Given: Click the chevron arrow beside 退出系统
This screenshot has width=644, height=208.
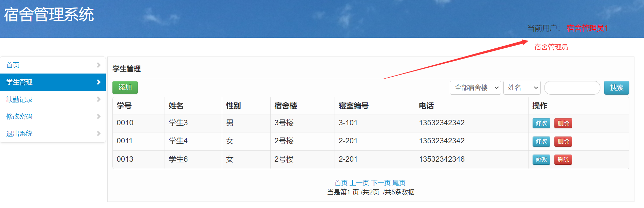Looking at the screenshot, I should [98, 133].
